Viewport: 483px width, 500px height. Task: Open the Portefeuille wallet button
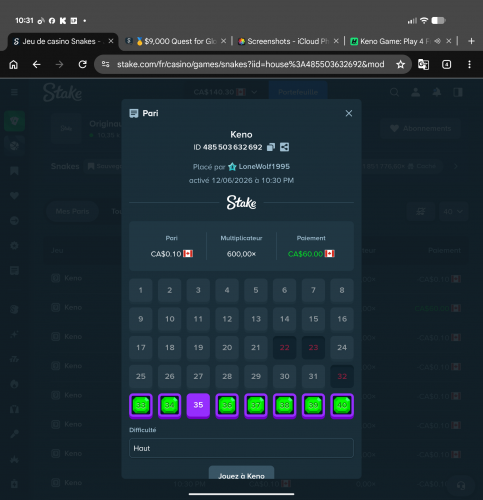[298, 92]
